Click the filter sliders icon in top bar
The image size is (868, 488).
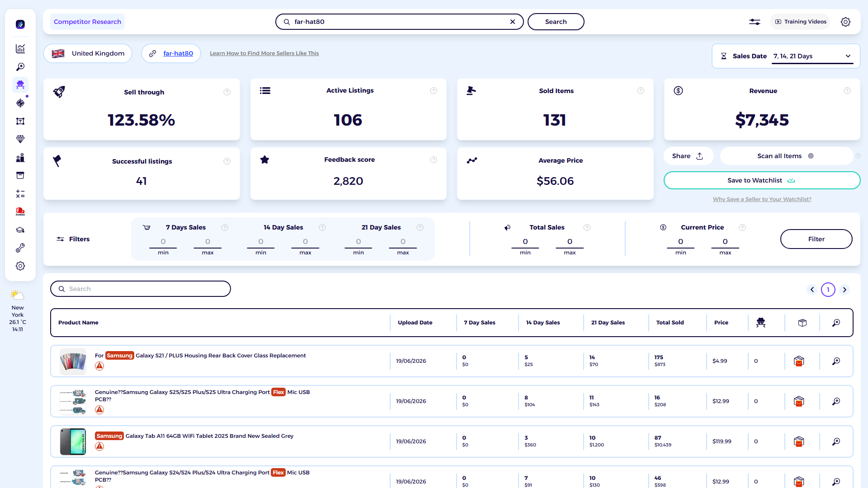(755, 22)
